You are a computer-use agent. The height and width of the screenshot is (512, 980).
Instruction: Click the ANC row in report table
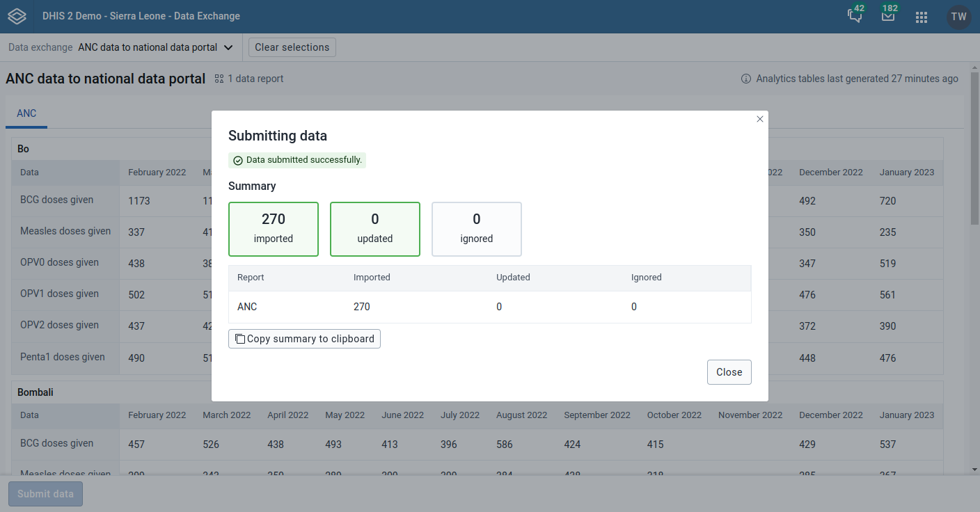(247, 307)
